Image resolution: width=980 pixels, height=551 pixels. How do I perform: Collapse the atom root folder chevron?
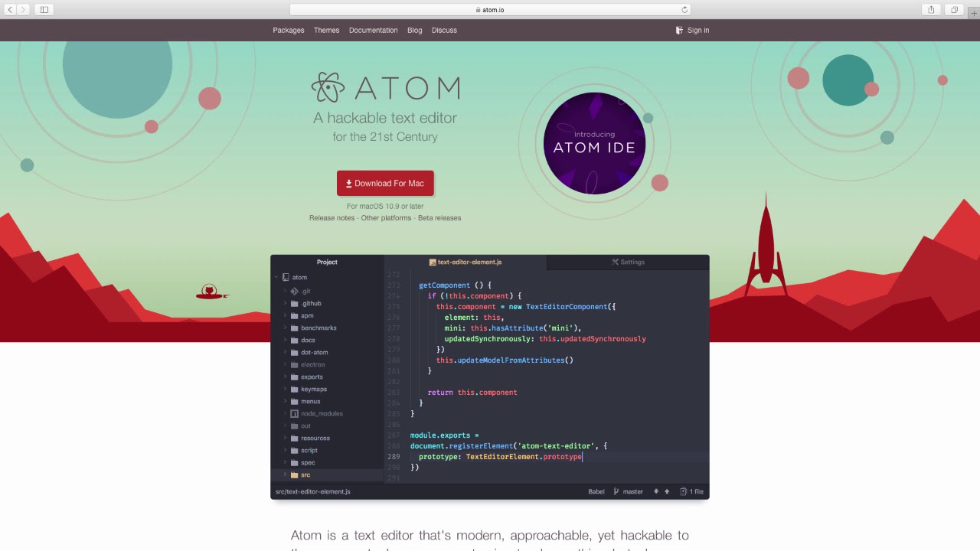pos(276,277)
